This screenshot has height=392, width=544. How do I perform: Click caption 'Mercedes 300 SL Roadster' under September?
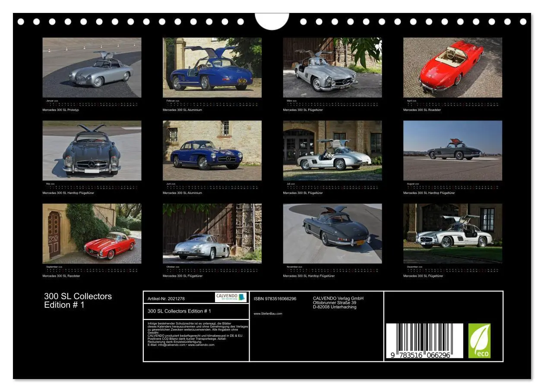coord(61,276)
